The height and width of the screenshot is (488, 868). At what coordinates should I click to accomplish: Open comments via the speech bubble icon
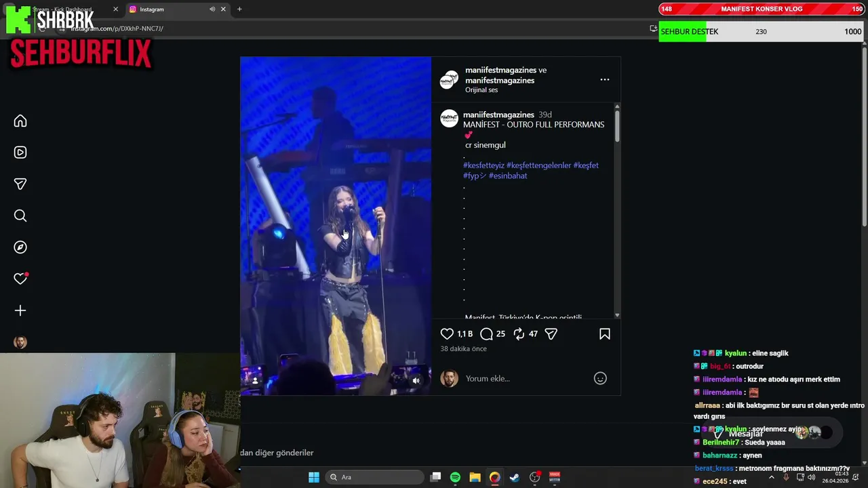486,333
